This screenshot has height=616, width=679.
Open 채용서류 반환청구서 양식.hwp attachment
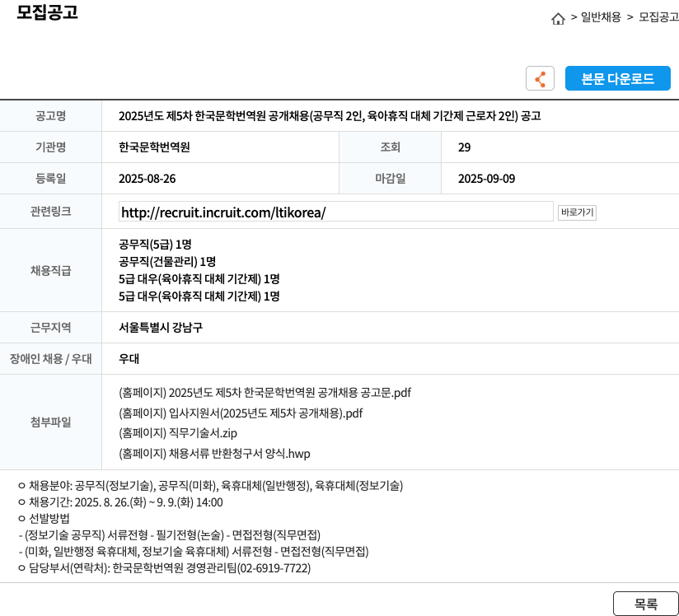(x=214, y=453)
